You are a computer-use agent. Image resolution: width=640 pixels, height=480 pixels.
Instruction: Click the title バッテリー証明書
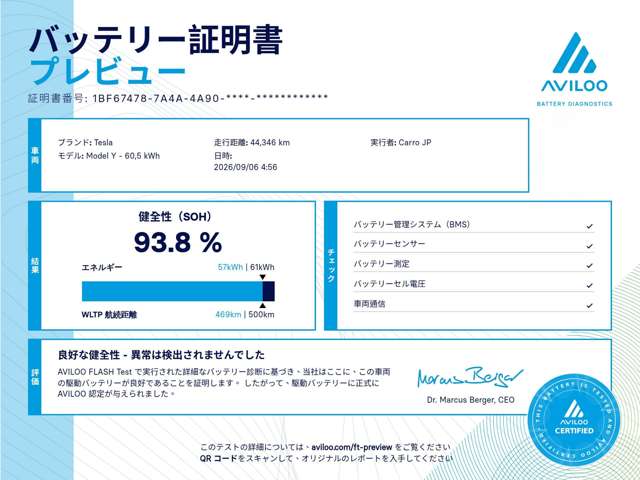pos(156,40)
